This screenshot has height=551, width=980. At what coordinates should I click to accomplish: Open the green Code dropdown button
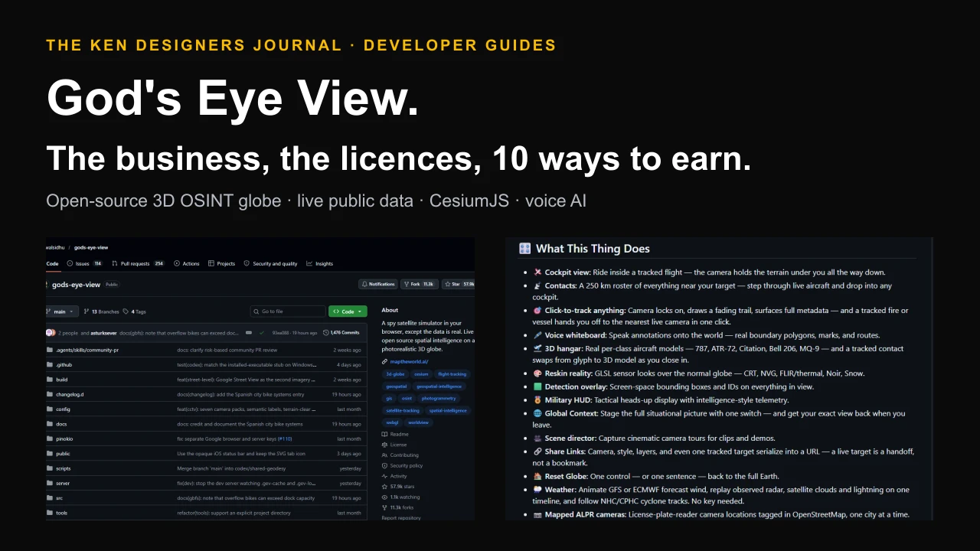coord(348,311)
